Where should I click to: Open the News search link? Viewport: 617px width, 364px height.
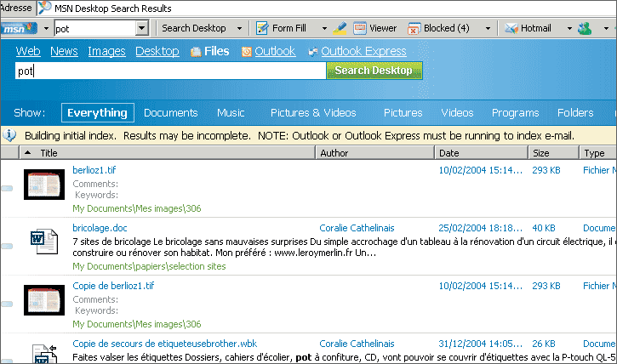tap(64, 51)
